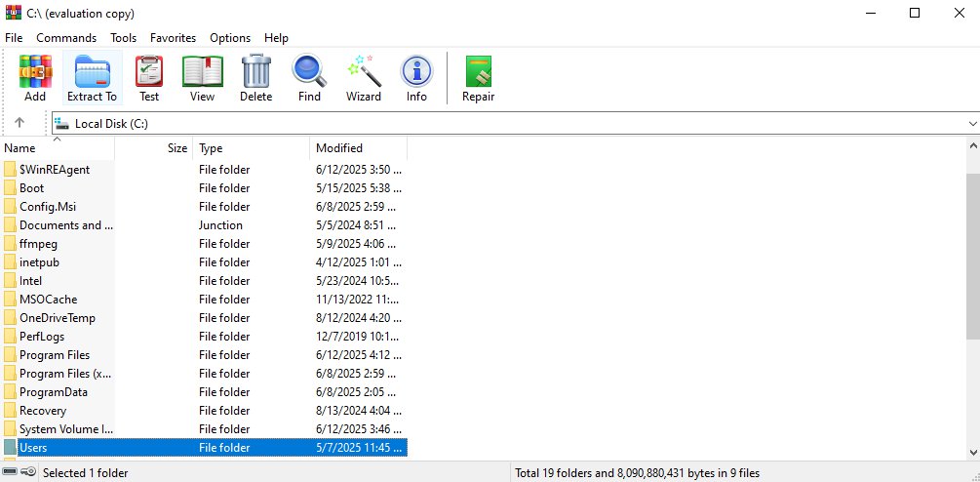Select the Config.Msi folder icon
This screenshot has height=482, width=980.
pyautogui.click(x=10, y=206)
